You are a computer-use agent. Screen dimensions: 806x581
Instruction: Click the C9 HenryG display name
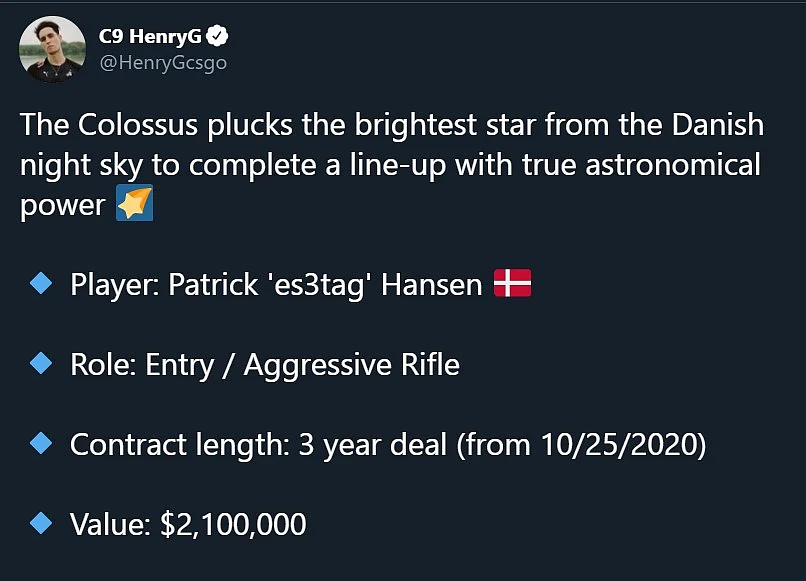pos(150,36)
